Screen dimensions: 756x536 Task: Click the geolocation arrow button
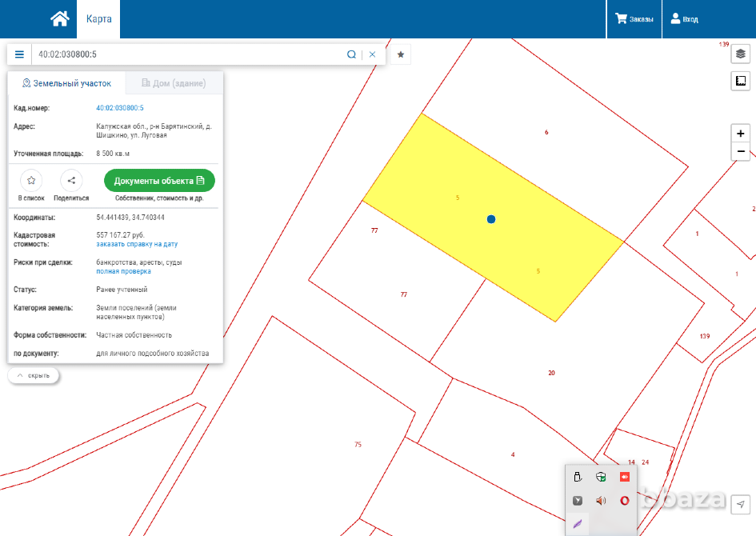click(741, 504)
